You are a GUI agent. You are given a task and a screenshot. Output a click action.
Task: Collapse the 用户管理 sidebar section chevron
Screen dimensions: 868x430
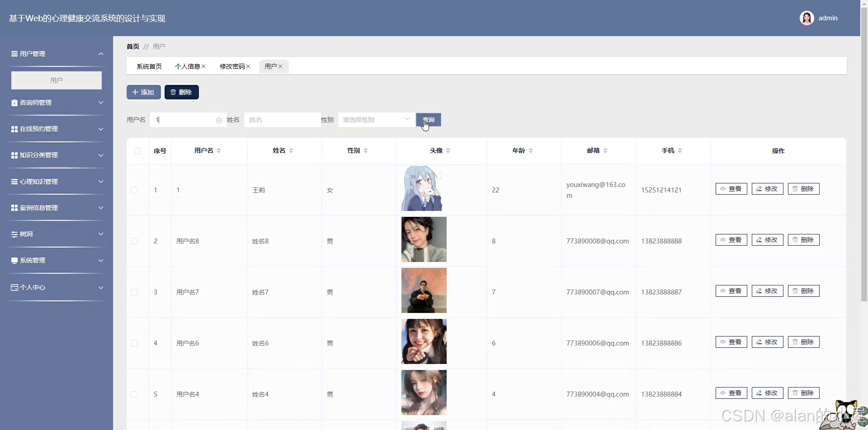click(x=101, y=54)
